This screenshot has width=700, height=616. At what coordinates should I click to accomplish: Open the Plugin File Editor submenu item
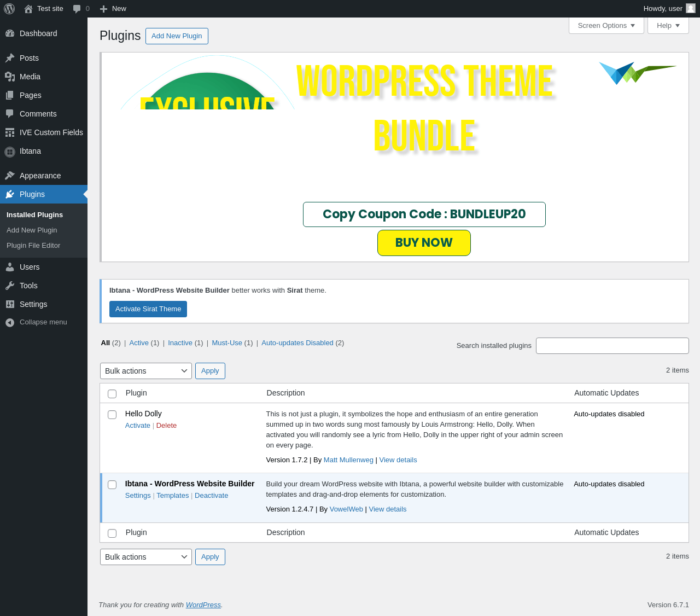33,246
